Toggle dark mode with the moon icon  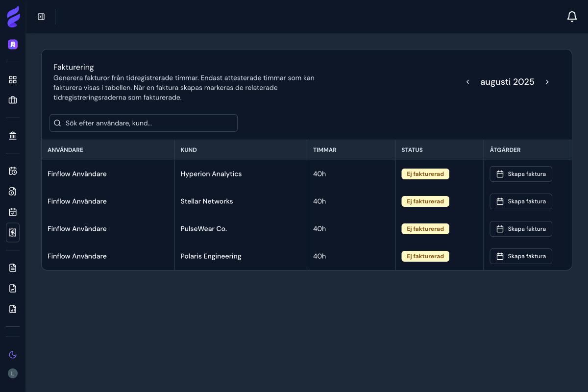point(13,355)
